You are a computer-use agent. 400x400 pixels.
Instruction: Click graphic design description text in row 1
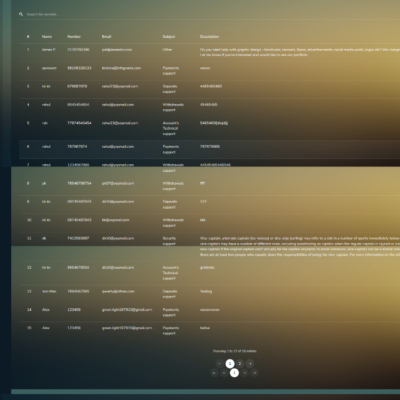[x=300, y=52]
